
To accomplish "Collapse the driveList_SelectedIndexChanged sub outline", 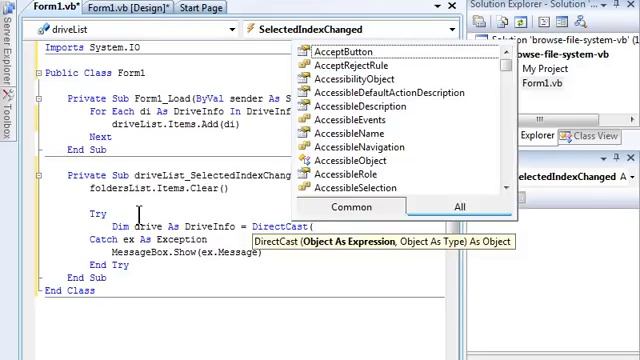I will pos(39,176).
